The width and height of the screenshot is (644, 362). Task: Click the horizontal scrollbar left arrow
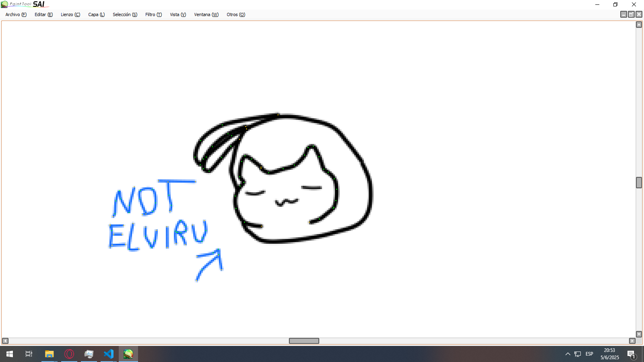click(5, 341)
